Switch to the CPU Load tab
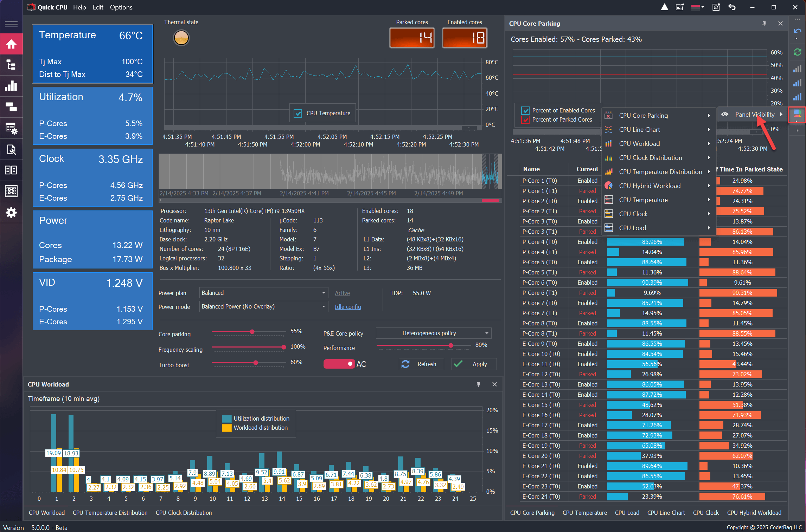Viewport: 806px width, 532px height. pyautogui.click(x=627, y=513)
